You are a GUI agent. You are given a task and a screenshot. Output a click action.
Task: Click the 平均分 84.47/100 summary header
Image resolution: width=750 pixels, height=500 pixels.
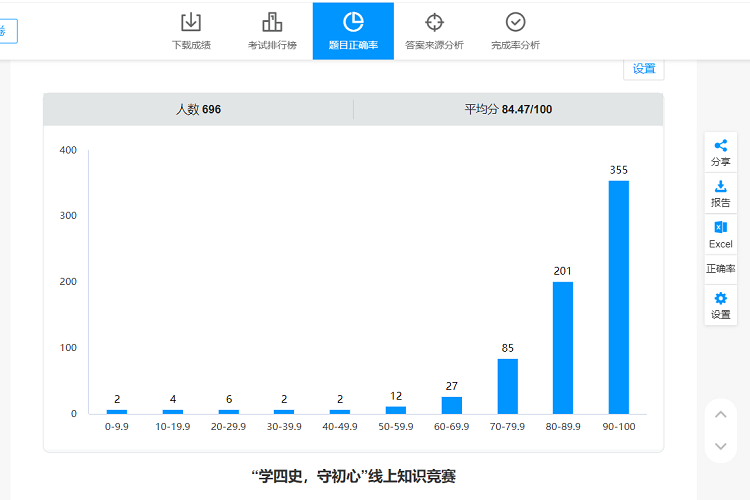click(x=508, y=110)
